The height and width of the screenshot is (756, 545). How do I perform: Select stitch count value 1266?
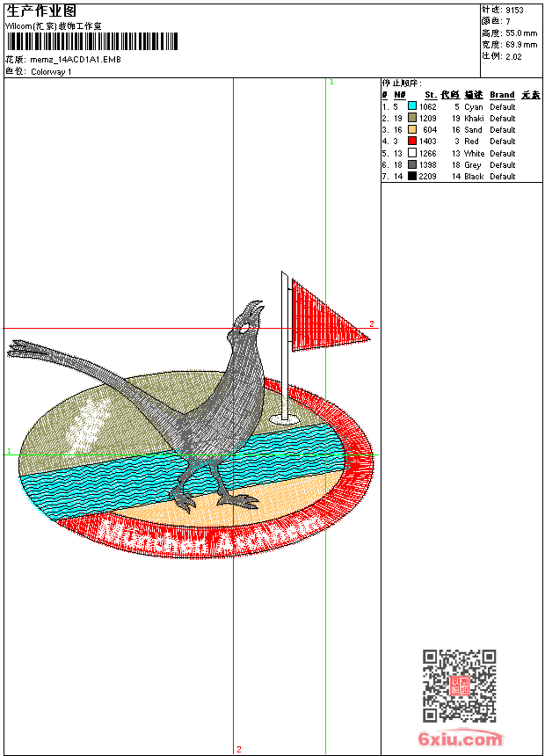coord(428,153)
